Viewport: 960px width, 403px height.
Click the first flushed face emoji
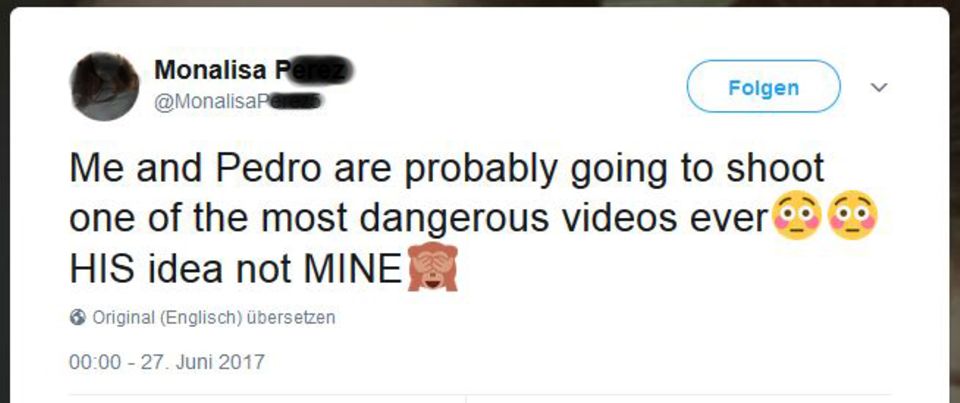point(798,216)
